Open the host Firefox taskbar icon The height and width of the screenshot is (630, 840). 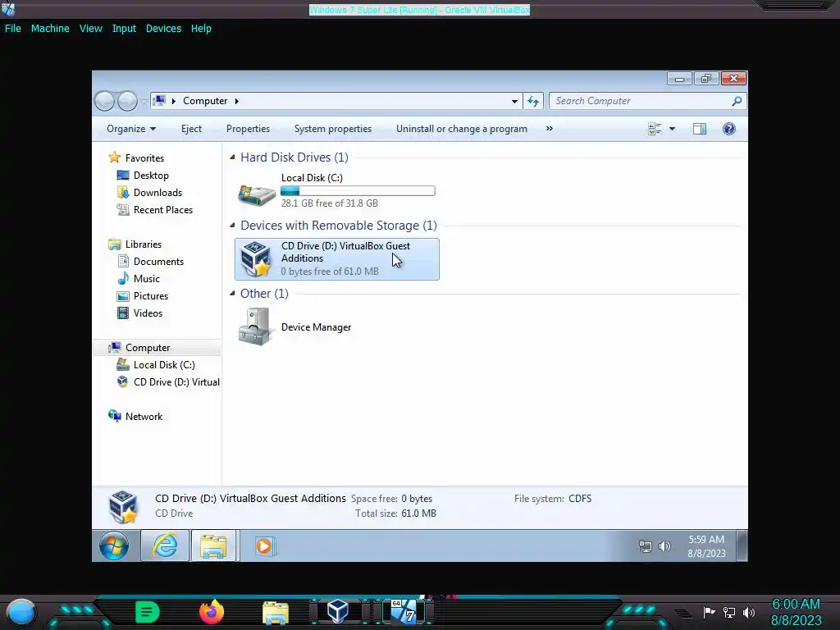(x=212, y=612)
